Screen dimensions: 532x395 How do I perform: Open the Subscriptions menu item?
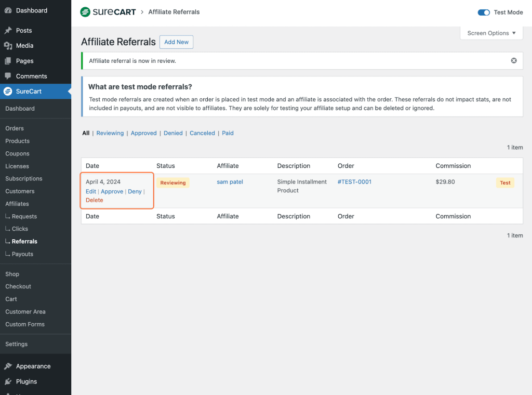[x=24, y=179]
